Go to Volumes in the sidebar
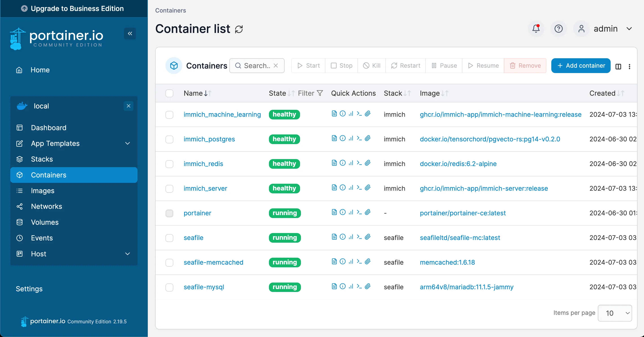The width and height of the screenshot is (644, 337). click(x=45, y=222)
